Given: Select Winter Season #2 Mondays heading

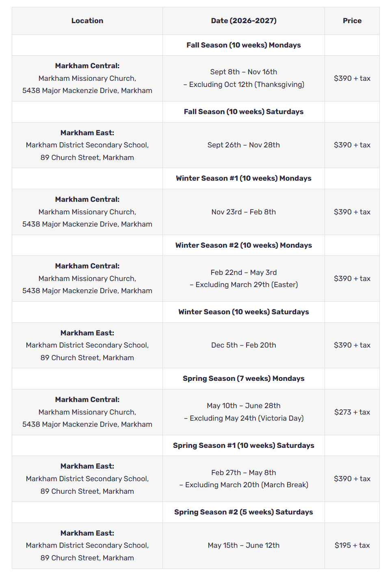Looking at the screenshot, I should tap(244, 245).
